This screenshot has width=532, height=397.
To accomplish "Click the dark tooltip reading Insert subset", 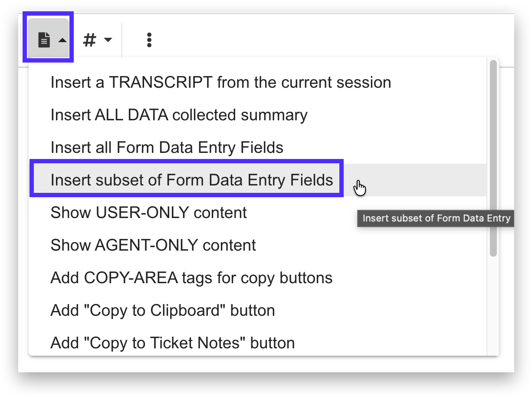I will point(436,218).
